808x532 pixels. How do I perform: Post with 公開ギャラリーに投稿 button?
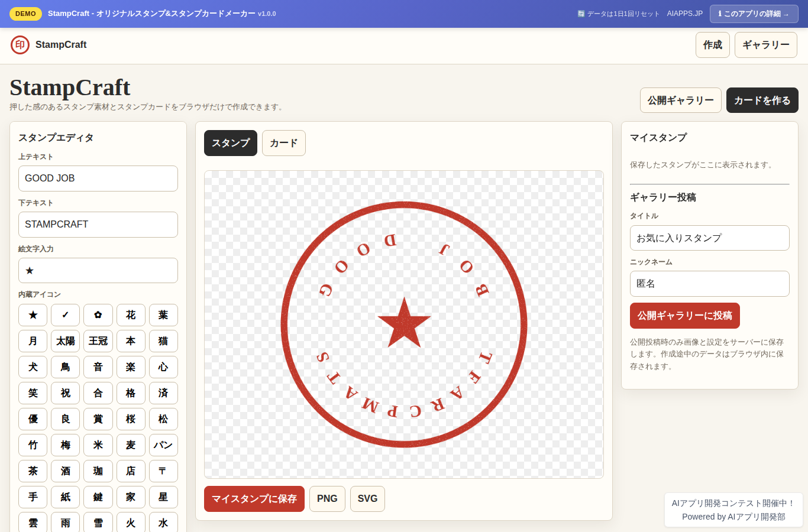[685, 316]
